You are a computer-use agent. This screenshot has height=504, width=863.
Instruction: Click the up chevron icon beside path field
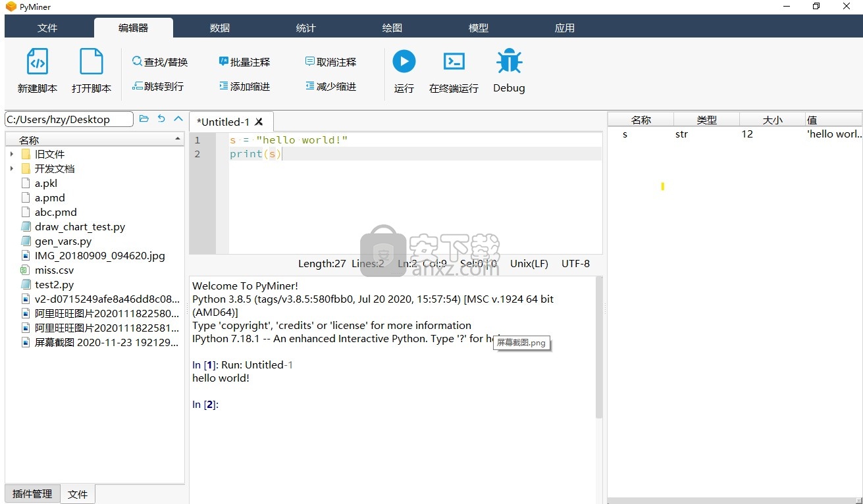(x=178, y=119)
